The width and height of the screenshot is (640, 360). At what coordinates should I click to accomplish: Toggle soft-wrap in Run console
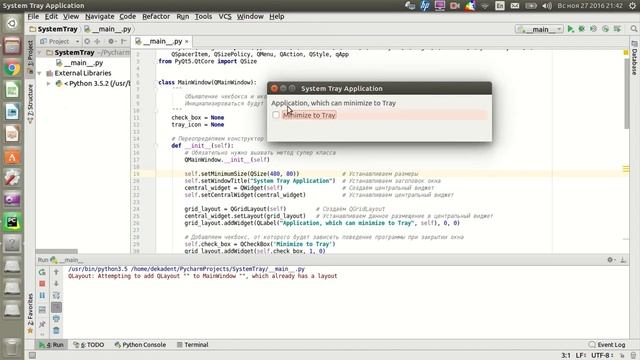coord(56,295)
